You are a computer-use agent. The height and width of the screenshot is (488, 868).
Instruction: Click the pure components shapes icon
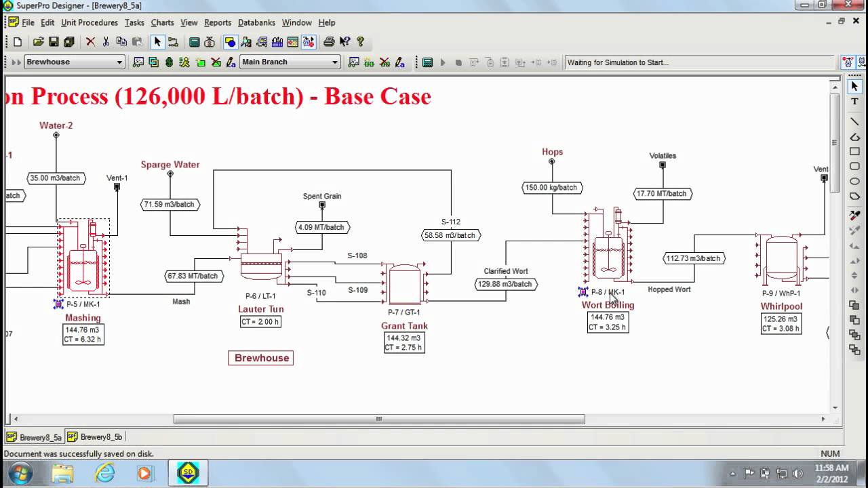tap(231, 42)
